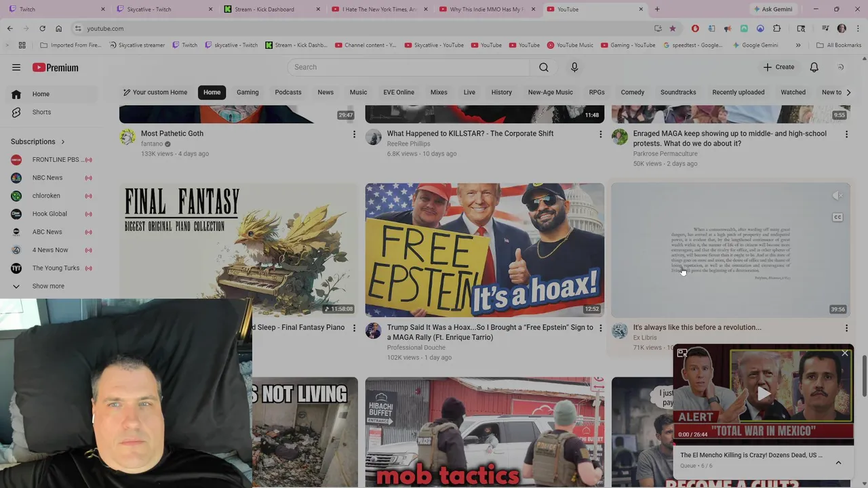Open the YouTube account avatar menu

pos(841,67)
